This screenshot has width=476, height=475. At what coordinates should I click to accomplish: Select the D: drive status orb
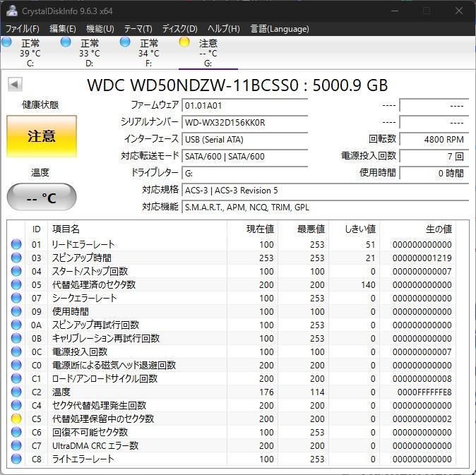pos(66,42)
